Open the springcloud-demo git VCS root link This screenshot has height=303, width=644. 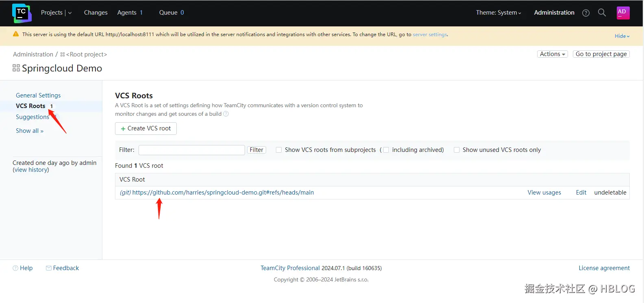[x=223, y=193]
